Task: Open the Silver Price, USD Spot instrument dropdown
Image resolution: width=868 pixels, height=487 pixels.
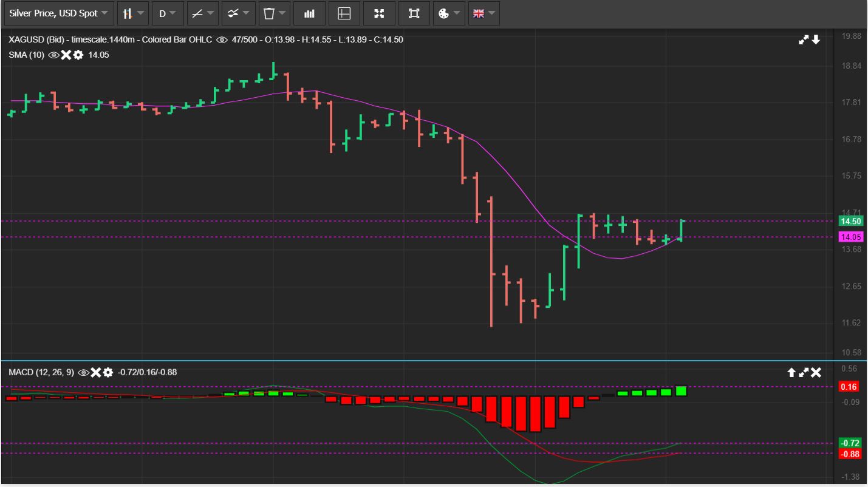Action: (58, 13)
